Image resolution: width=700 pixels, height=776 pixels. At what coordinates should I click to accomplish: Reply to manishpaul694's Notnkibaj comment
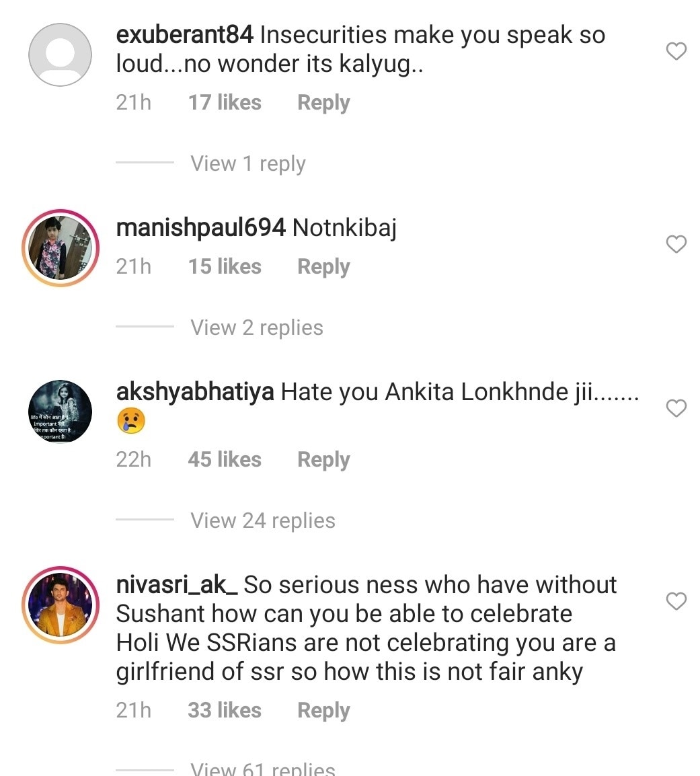[x=323, y=267]
